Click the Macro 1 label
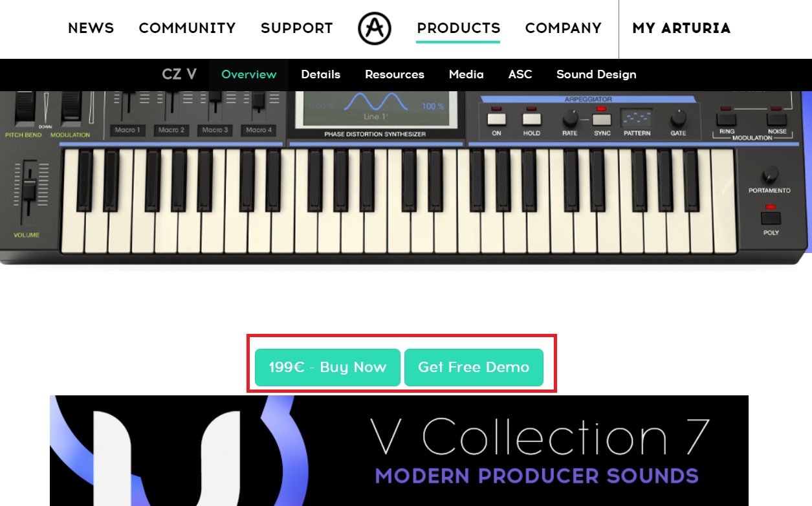This screenshot has height=506, width=812. (x=127, y=130)
